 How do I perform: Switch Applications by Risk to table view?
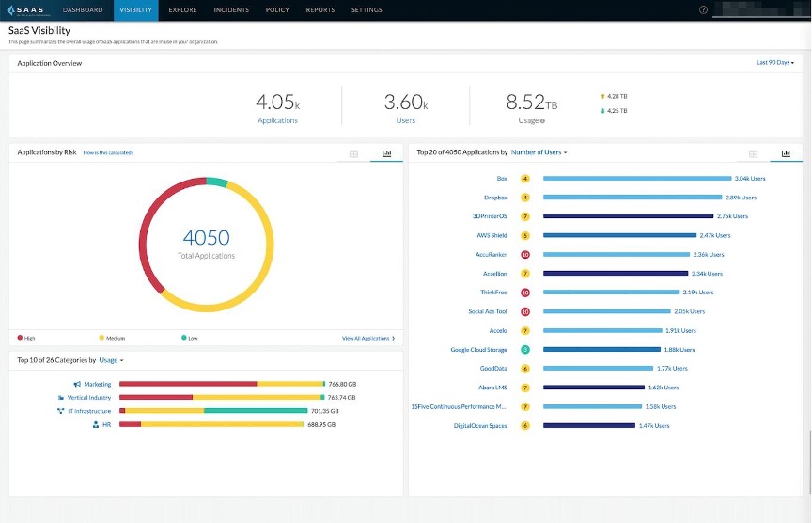[x=353, y=153]
